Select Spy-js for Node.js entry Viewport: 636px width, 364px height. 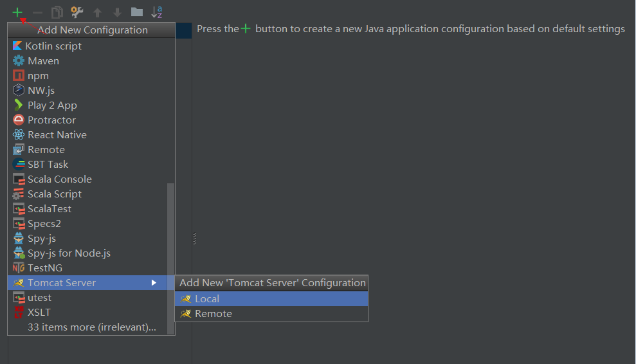[87, 253]
